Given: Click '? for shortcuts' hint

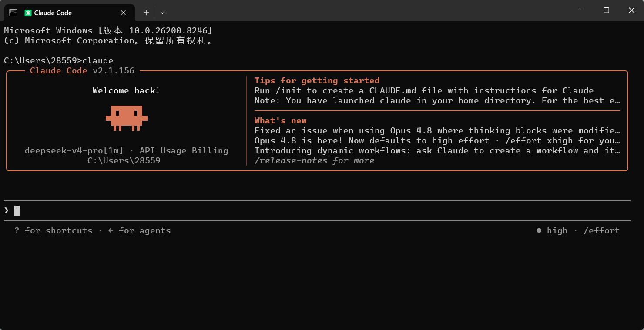Looking at the screenshot, I should click(x=53, y=231).
